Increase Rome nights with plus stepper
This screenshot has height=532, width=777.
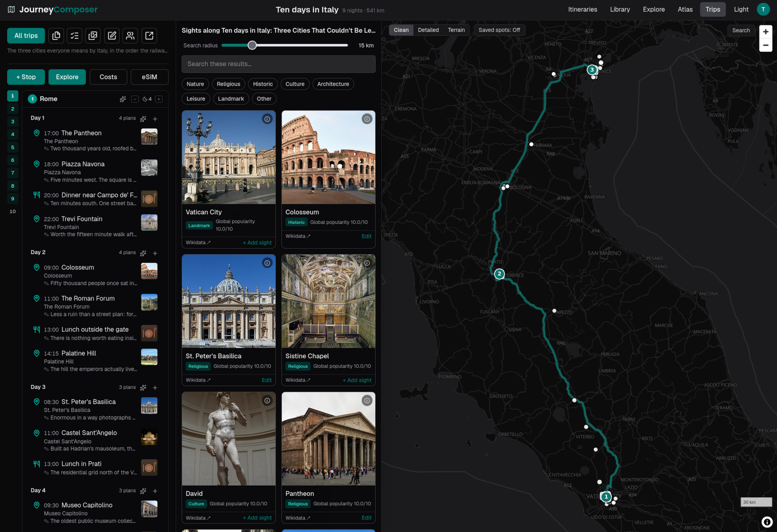pyautogui.click(x=159, y=99)
